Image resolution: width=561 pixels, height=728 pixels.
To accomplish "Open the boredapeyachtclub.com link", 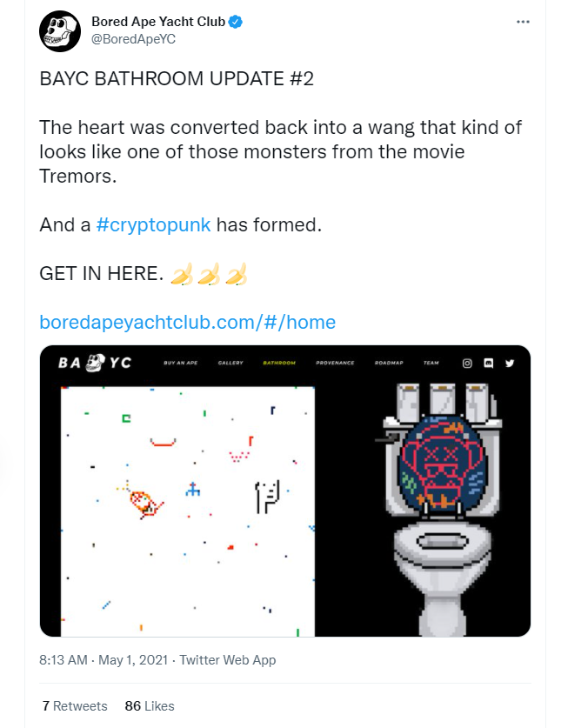I will 187,322.
